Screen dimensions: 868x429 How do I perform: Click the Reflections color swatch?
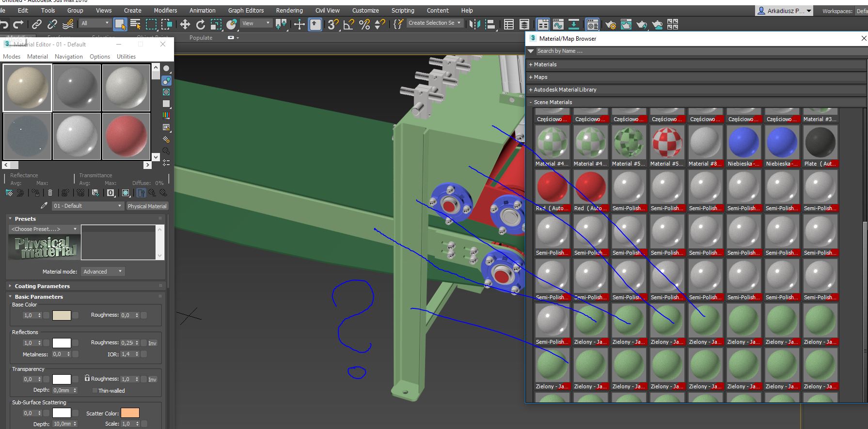pos(62,343)
